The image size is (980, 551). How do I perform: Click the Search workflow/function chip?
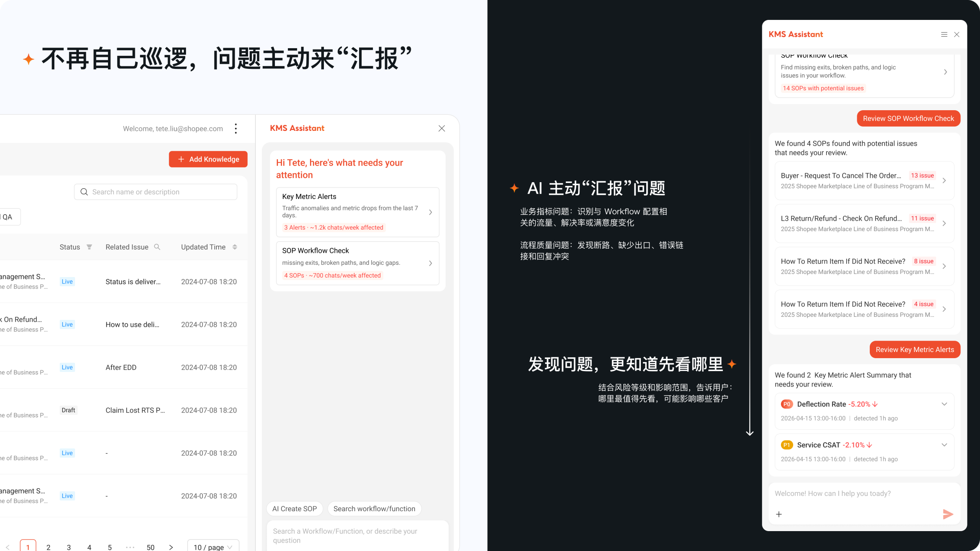point(374,509)
